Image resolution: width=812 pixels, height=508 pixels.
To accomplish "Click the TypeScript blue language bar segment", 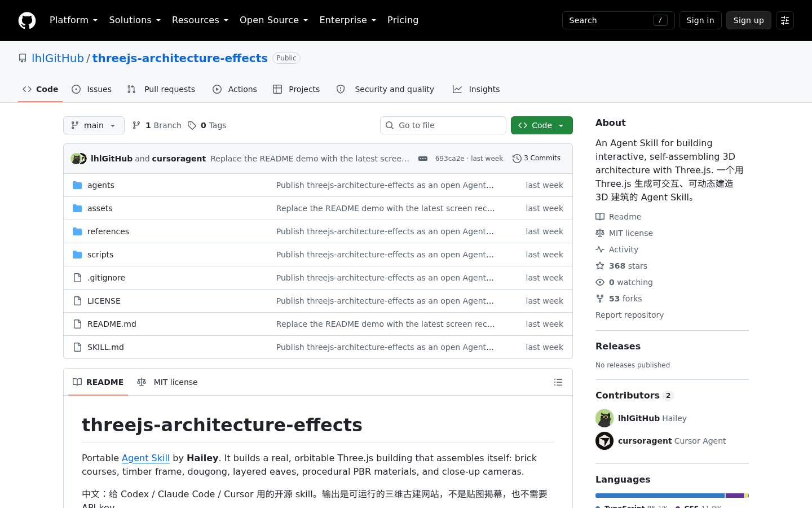I will [660, 496].
